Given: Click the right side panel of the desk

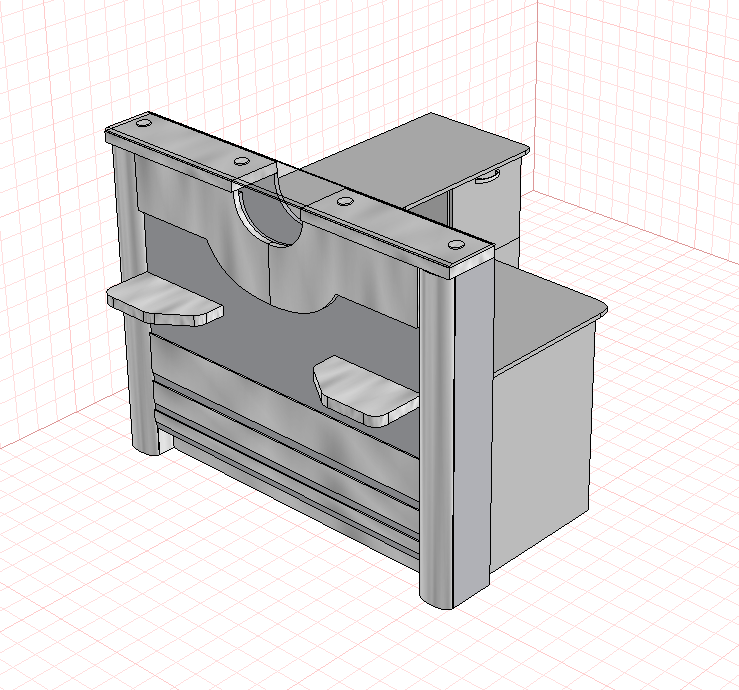Looking at the screenshot, I should point(542,445).
